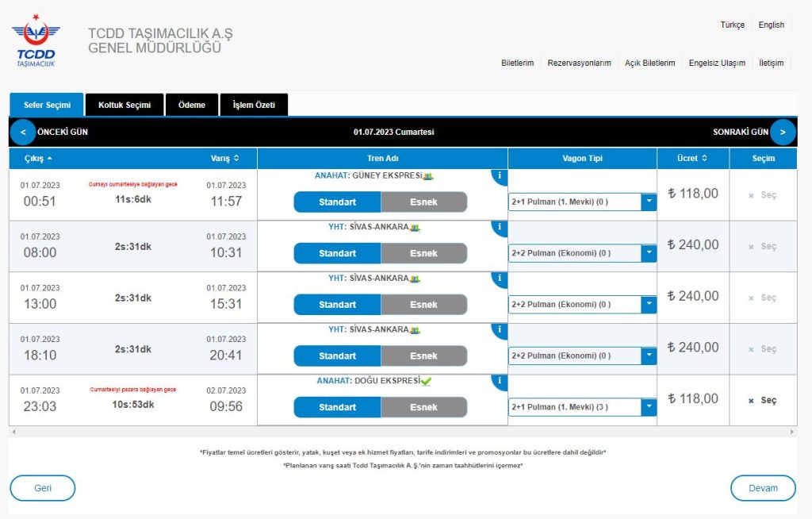Click the Geri button

pos(43,488)
